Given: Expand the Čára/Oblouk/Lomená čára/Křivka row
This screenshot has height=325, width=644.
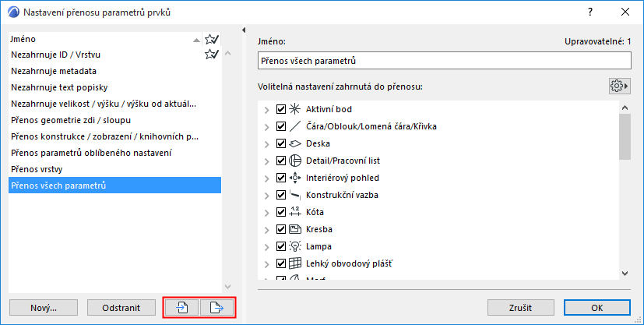Looking at the screenshot, I should pos(267,126).
